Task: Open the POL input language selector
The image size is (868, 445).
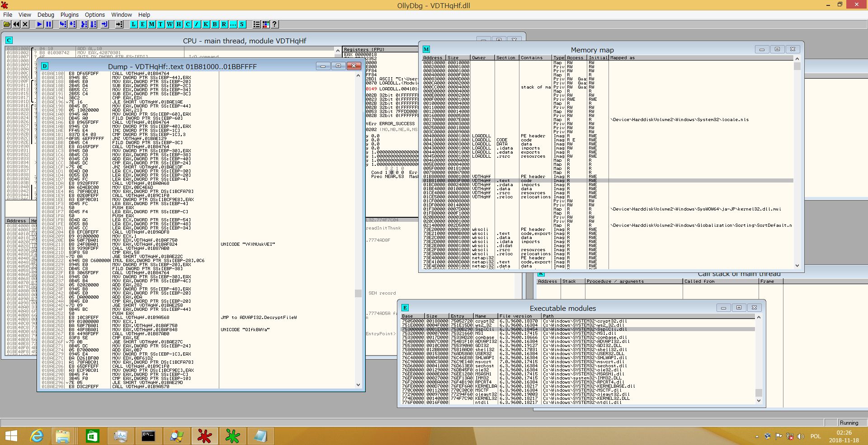Action: tap(815, 436)
